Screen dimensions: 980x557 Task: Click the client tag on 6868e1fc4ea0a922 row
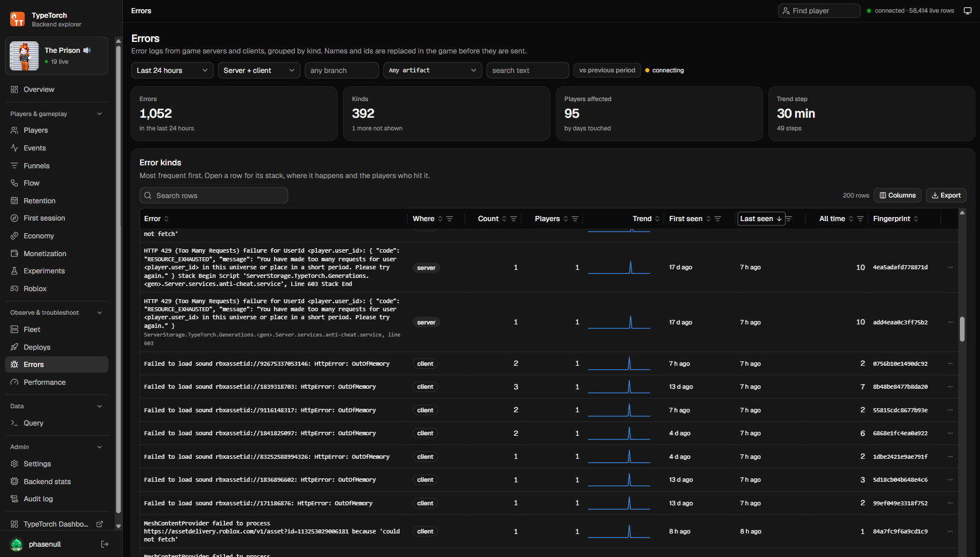425,434
